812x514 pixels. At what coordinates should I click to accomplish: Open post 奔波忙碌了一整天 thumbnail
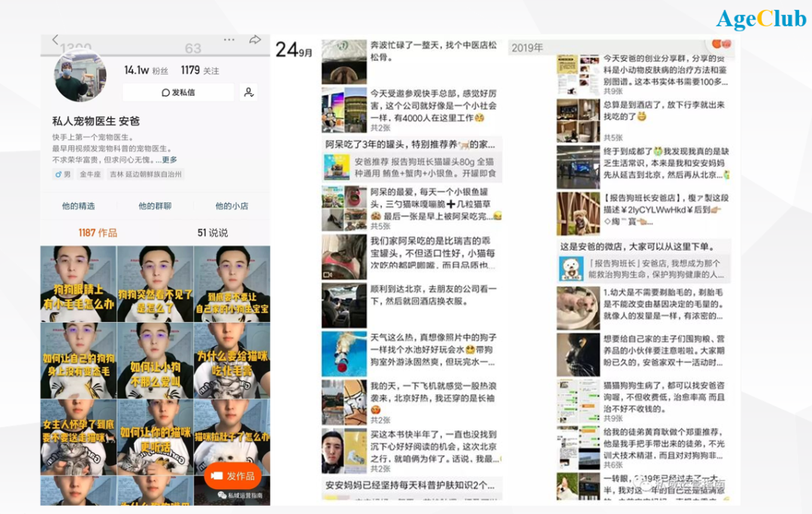pos(344,62)
